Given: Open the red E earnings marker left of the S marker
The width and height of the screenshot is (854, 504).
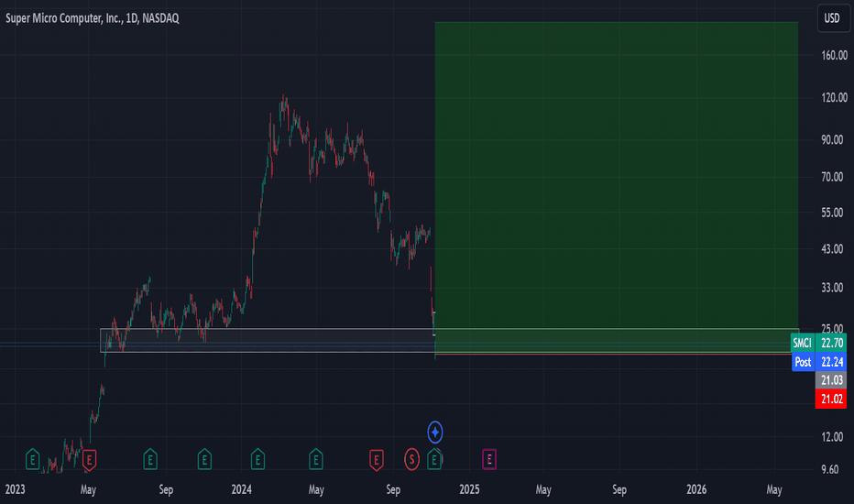Looking at the screenshot, I should pos(376,459).
